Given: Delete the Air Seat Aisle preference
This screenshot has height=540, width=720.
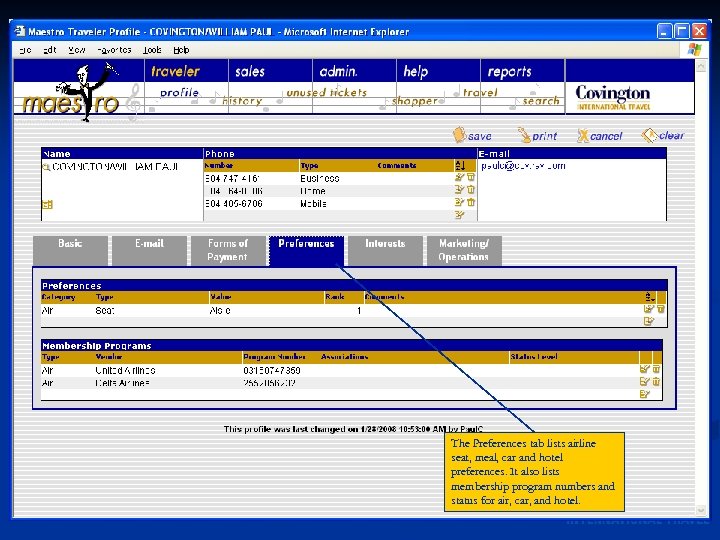Looking at the screenshot, I should 661,309.
